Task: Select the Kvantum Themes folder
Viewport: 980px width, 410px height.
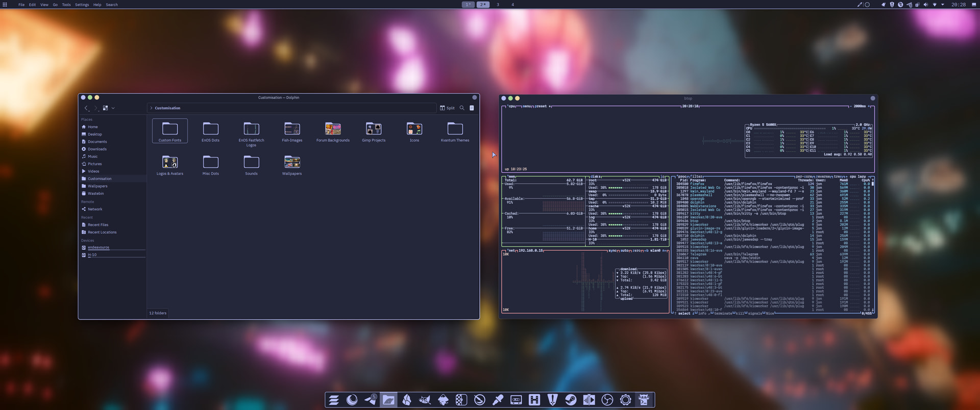Action: click(x=455, y=132)
